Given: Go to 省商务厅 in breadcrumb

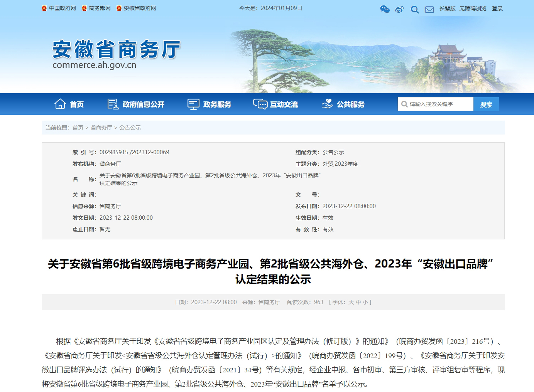Looking at the screenshot, I should click(x=101, y=128).
